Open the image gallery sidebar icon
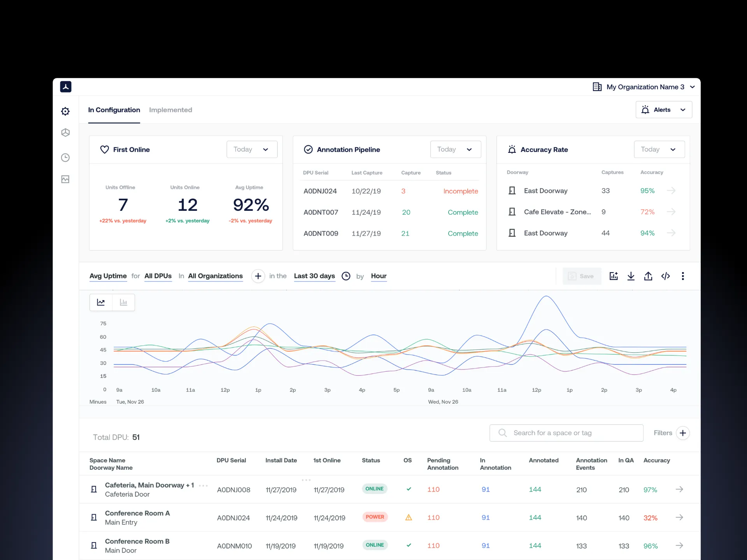 [65, 179]
